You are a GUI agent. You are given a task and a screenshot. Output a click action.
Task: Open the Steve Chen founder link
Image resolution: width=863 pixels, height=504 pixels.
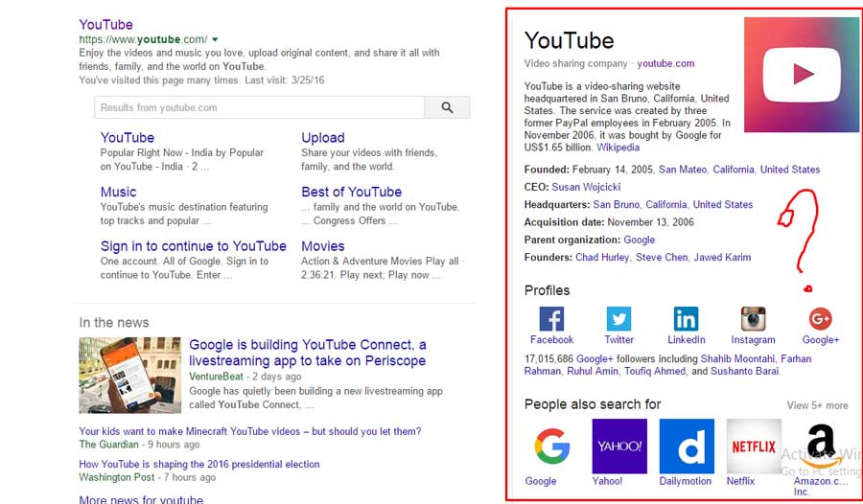[662, 258]
